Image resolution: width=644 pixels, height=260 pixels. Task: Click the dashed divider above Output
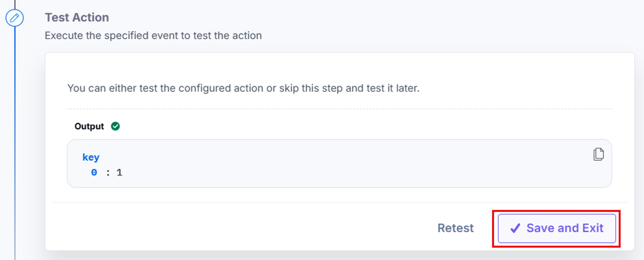[x=339, y=109]
